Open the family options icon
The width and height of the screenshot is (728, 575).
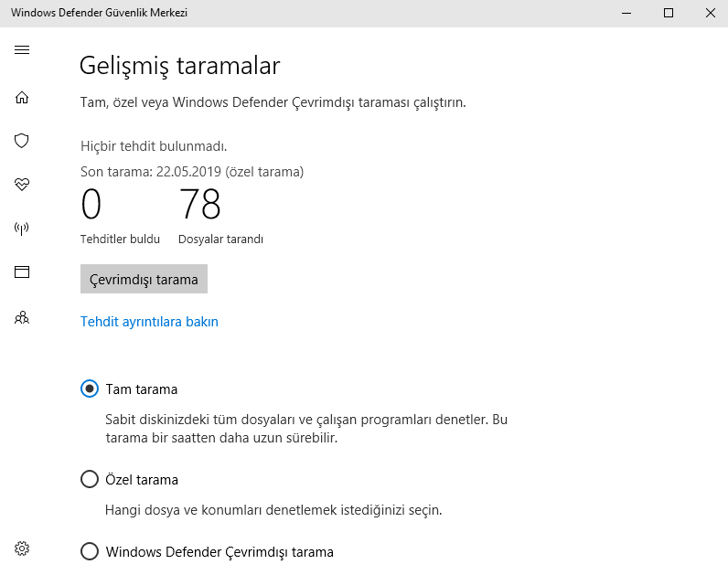(x=22, y=318)
